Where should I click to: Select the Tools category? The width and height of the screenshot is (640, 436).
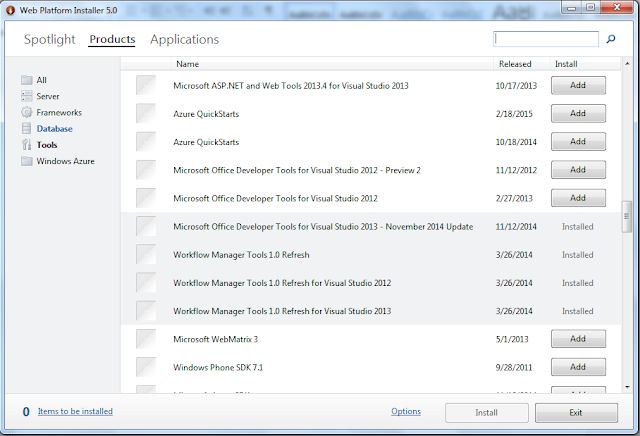click(47, 145)
